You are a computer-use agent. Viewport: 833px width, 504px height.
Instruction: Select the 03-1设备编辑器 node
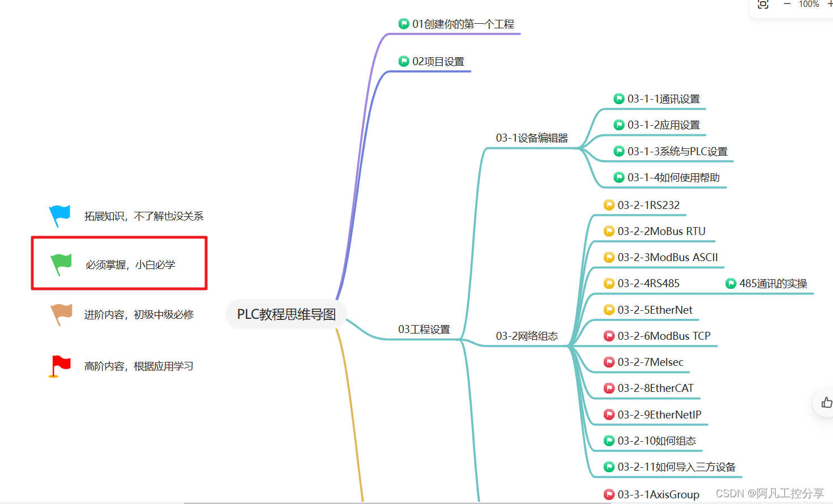(x=532, y=138)
